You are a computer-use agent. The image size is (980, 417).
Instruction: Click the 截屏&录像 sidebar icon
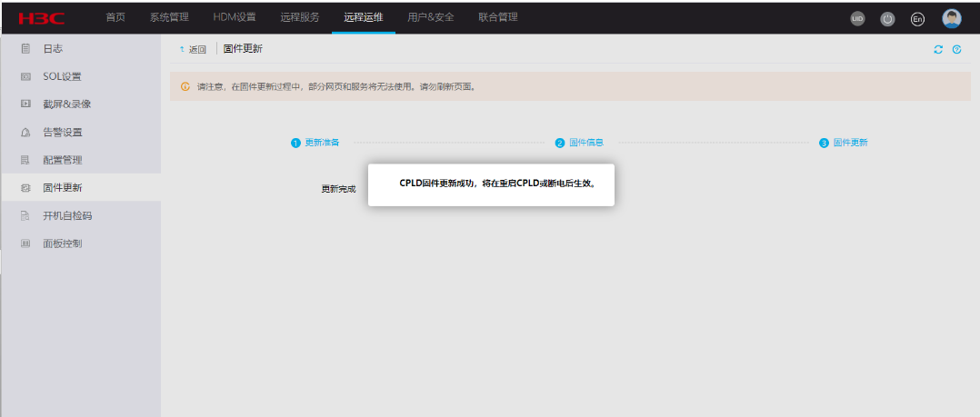tap(25, 104)
